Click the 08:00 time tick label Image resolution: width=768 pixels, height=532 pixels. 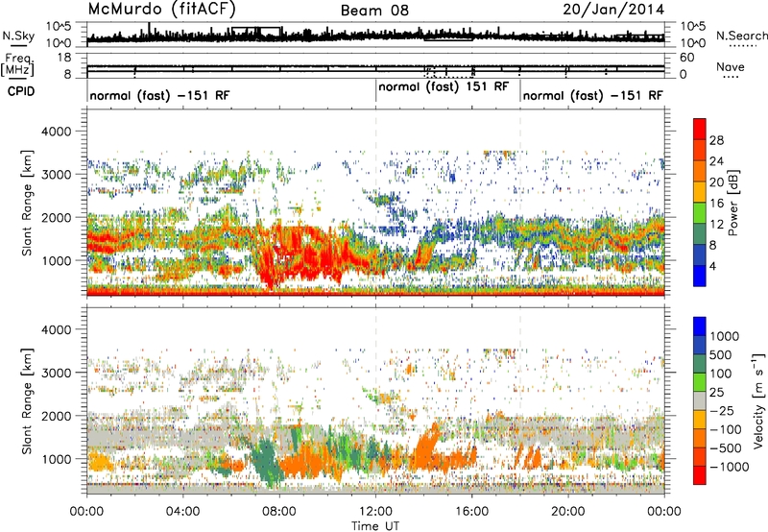point(279,512)
